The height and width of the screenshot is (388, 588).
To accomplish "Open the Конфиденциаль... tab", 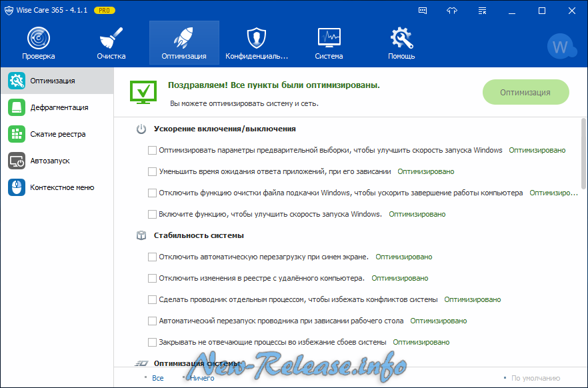I will 257,43.
